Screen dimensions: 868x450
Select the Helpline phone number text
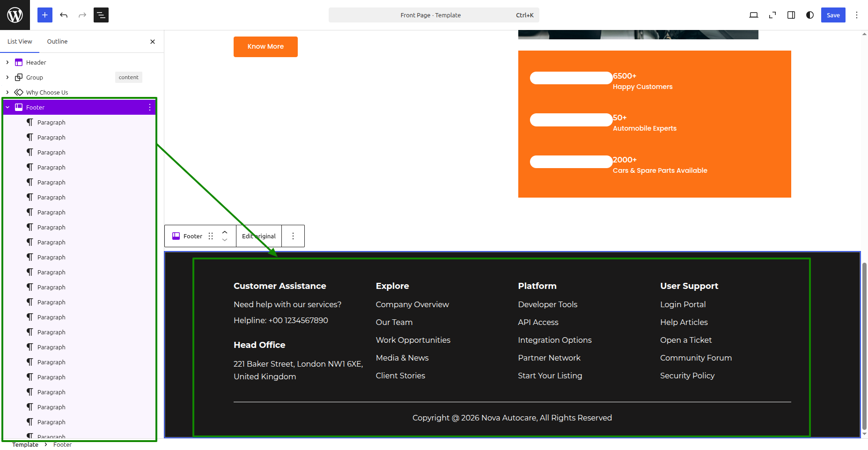tap(281, 320)
